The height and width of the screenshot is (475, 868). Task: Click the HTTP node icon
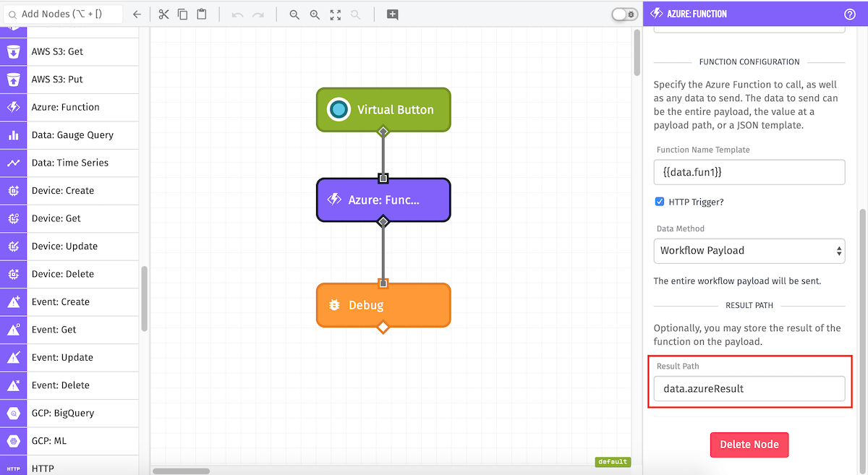[13, 468]
